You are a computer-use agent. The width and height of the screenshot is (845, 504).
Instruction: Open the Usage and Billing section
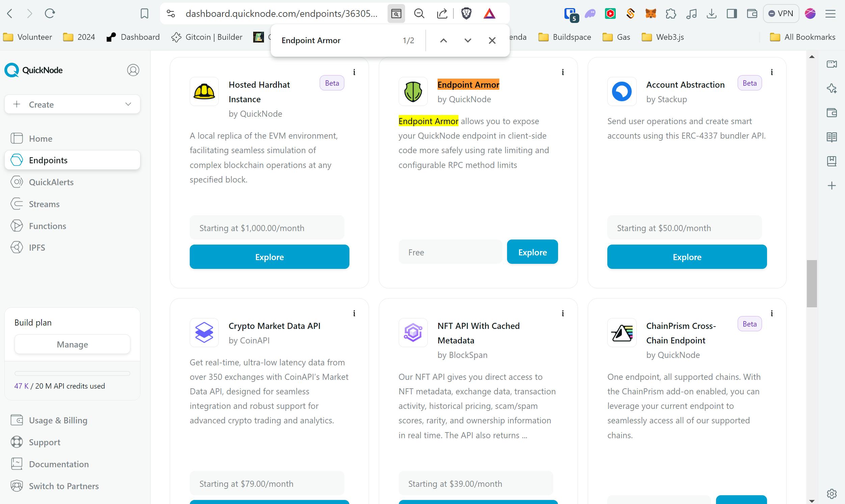[58, 420]
